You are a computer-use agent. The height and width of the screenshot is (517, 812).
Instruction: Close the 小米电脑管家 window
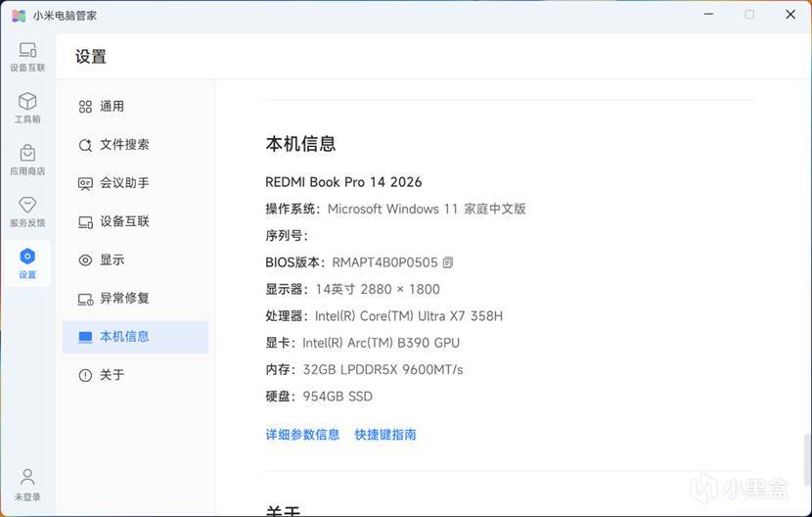pos(790,14)
